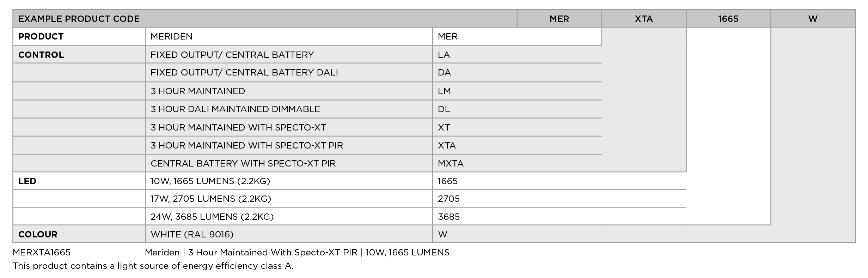The image size is (868, 278).
Task: Select the CONTROL row label
Action: coord(41,55)
